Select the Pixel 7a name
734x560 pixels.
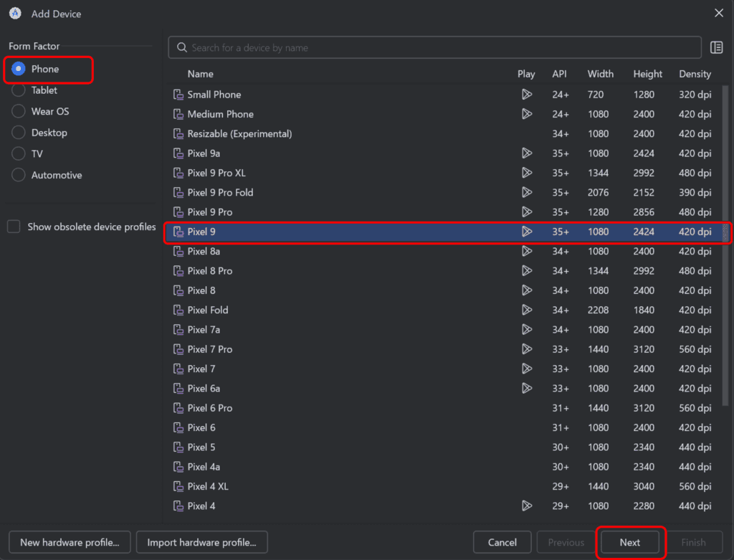coord(204,330)
